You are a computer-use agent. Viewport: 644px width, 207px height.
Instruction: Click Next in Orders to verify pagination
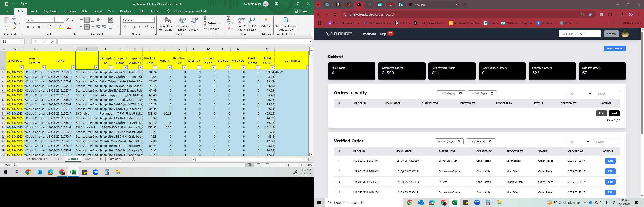614,113
